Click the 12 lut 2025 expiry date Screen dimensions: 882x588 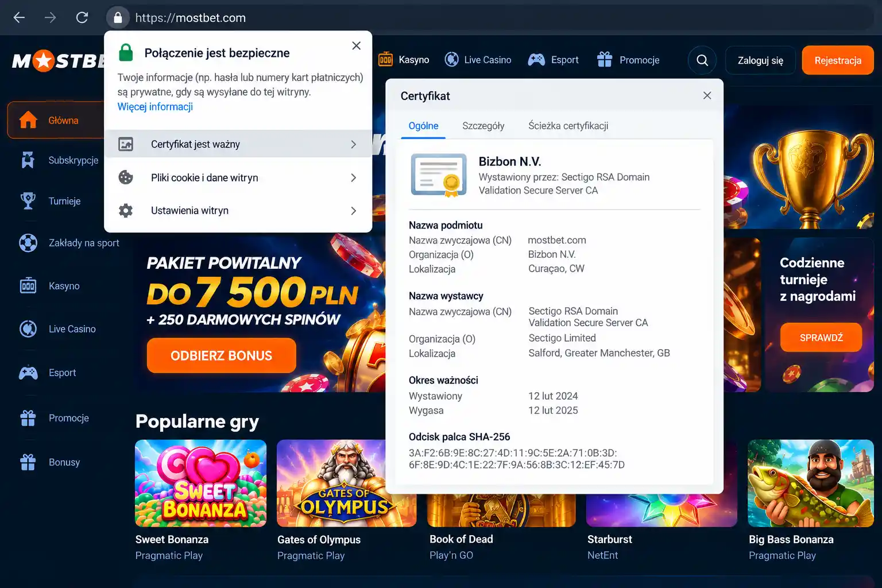[553, 411]
